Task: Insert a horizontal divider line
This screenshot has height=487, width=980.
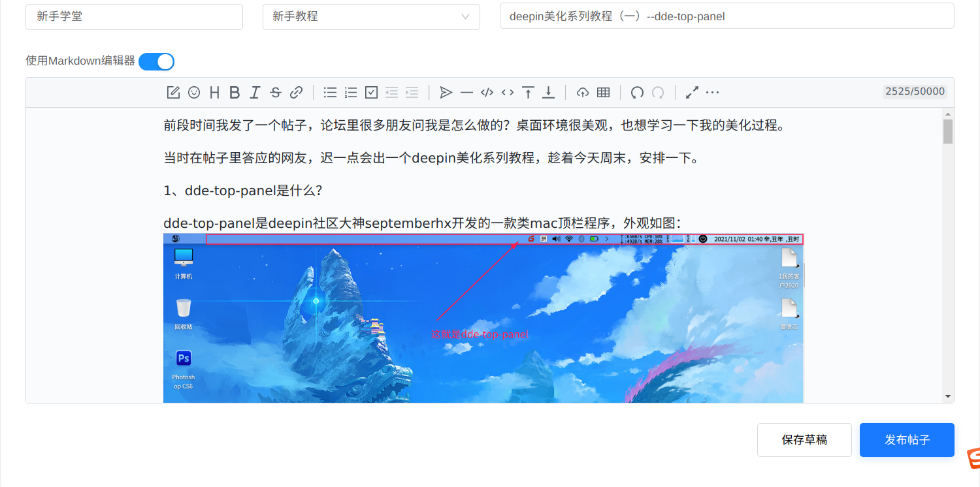Action: [x=466, y=93]
